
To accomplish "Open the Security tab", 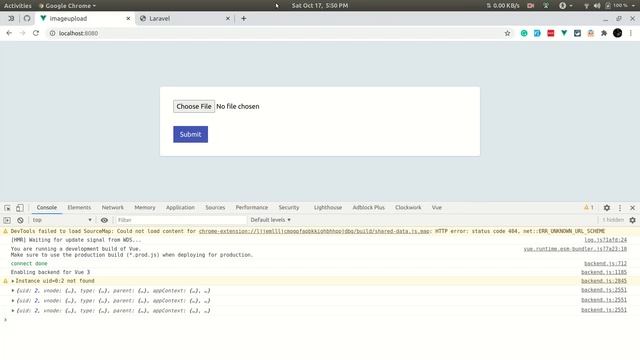I will coord(289,207).
